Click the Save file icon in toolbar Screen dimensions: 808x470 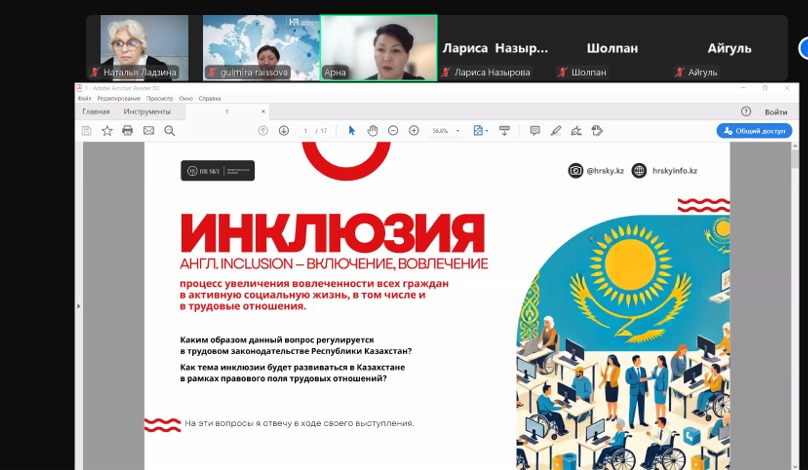click(87, 130)
